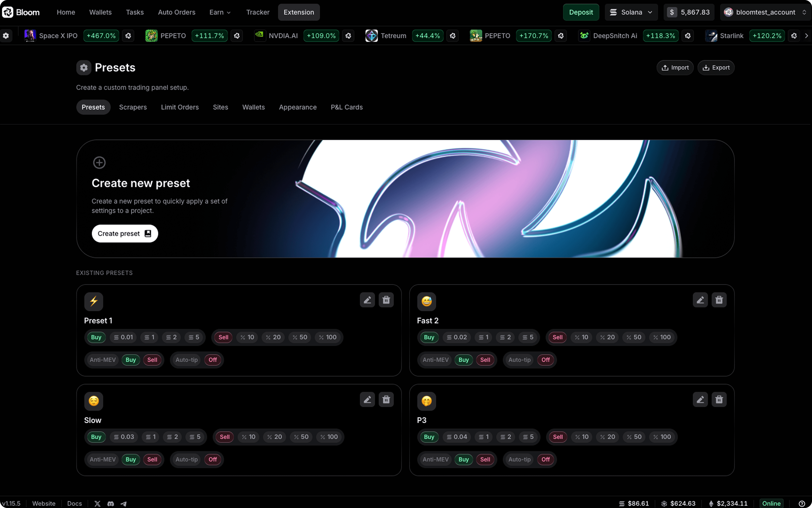The width and height of the screenshot is (812, 508).
Task: Toggle Auto-tip Off on Preset 1
Action: click(213, 359)
